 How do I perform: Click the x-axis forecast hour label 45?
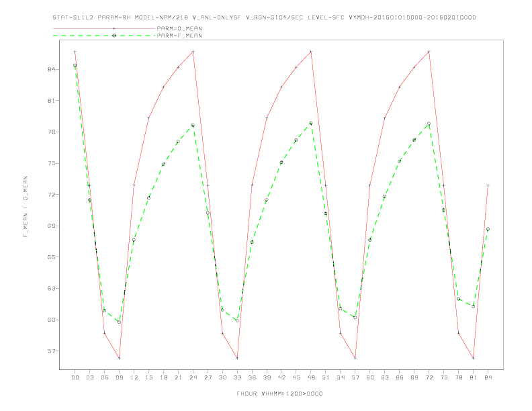[x=296, y=377]
